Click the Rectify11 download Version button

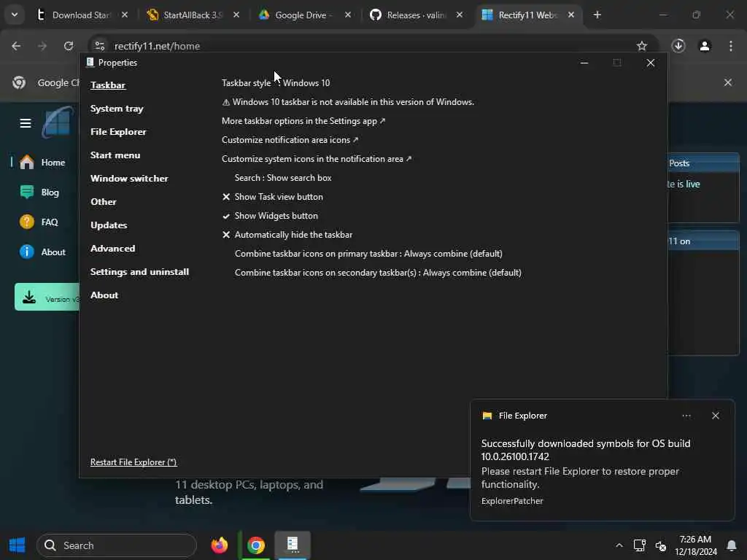(x=47, y=297)
